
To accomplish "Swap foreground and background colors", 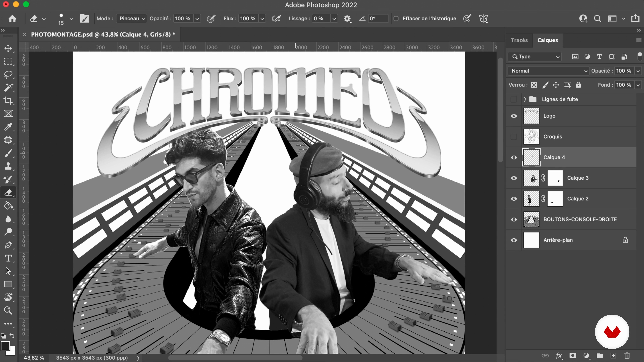I will (x=12, y=336).
